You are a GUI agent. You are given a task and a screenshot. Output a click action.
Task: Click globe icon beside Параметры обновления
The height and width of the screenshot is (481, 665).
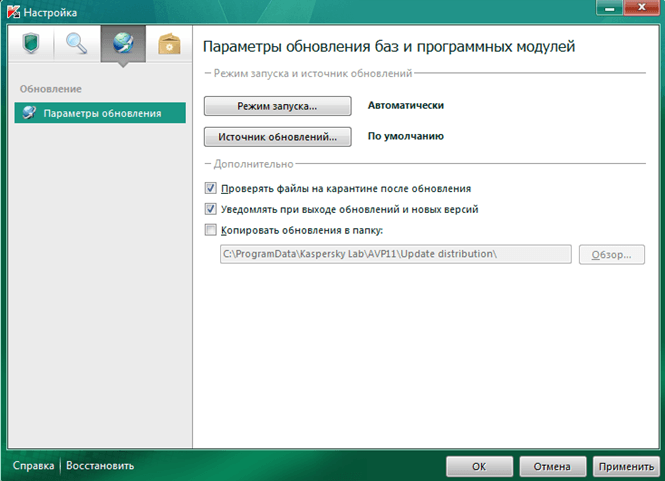click(x=29, y=113)
